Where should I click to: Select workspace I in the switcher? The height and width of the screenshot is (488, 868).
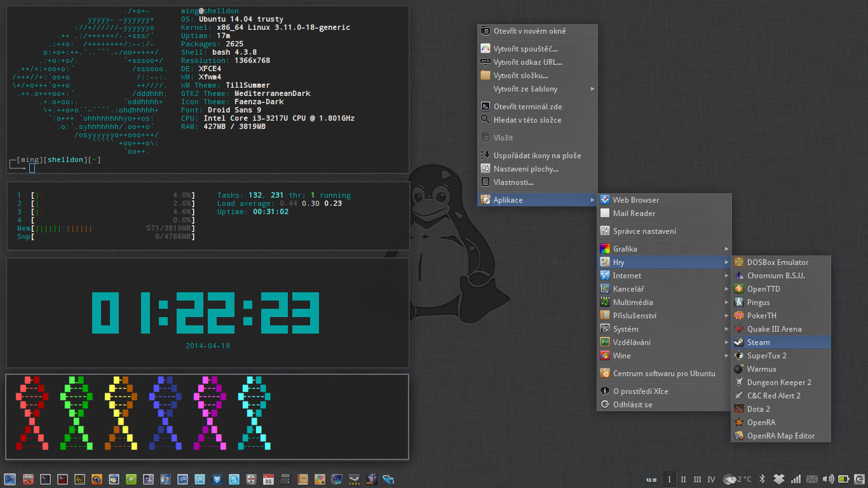pyautogui.click(x=668, y=479)
